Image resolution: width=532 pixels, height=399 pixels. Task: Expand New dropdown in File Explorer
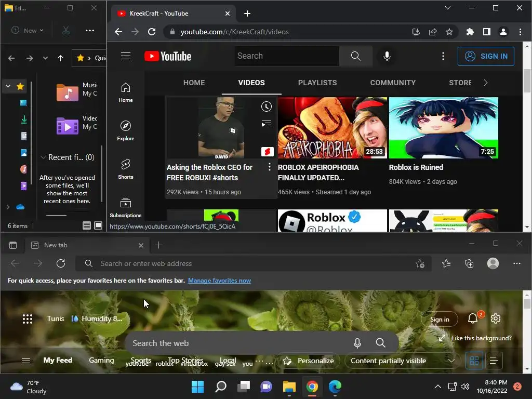pos(28,31)
